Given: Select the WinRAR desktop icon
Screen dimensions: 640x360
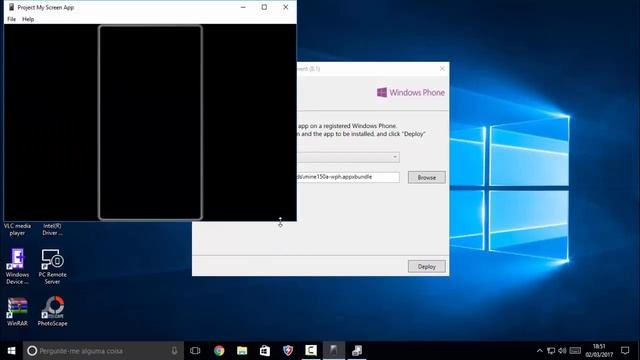Looking at the screenshot, I should 17,311.
